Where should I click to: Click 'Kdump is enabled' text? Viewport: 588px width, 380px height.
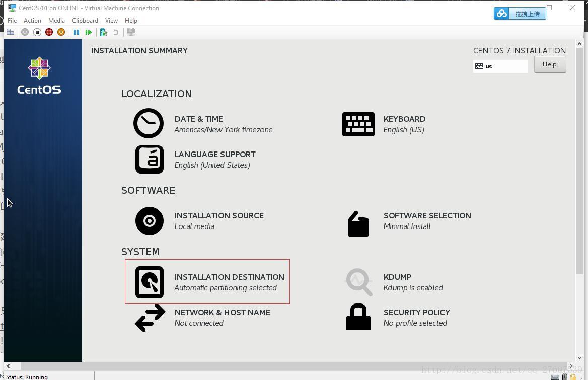413,288
